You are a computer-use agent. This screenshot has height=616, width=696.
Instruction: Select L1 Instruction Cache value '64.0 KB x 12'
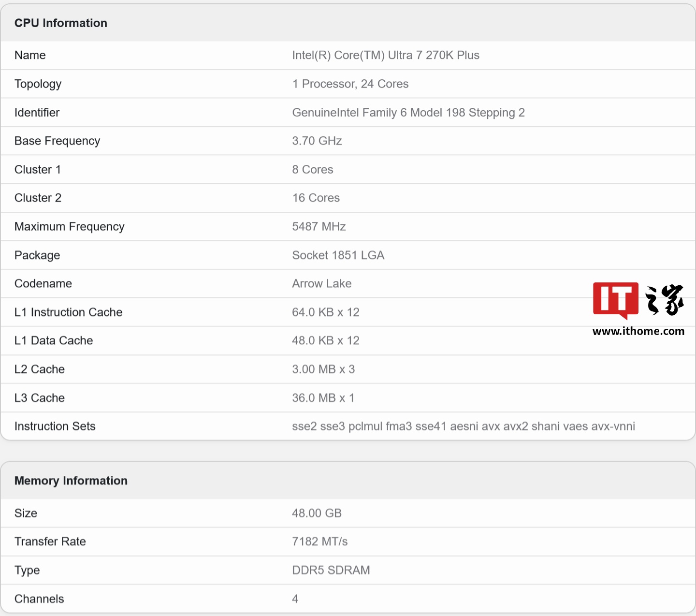[326, 312]
